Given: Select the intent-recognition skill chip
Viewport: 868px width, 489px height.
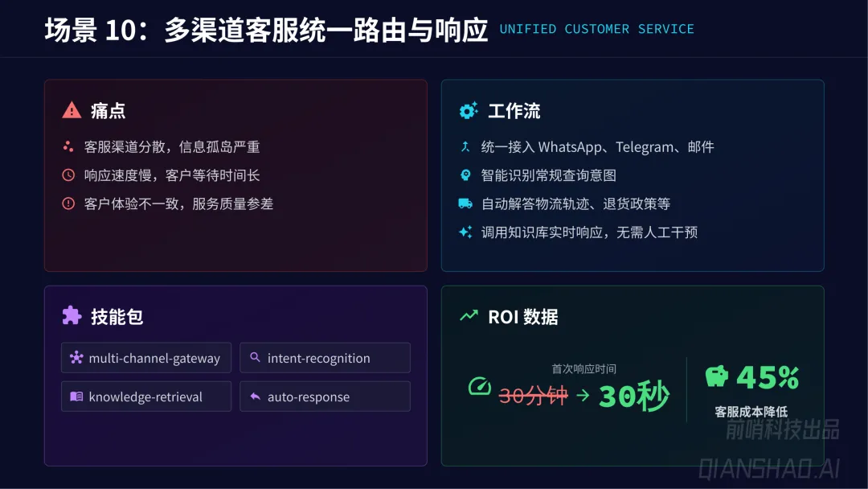Looking at the screenshot, I should pos(325,358).
